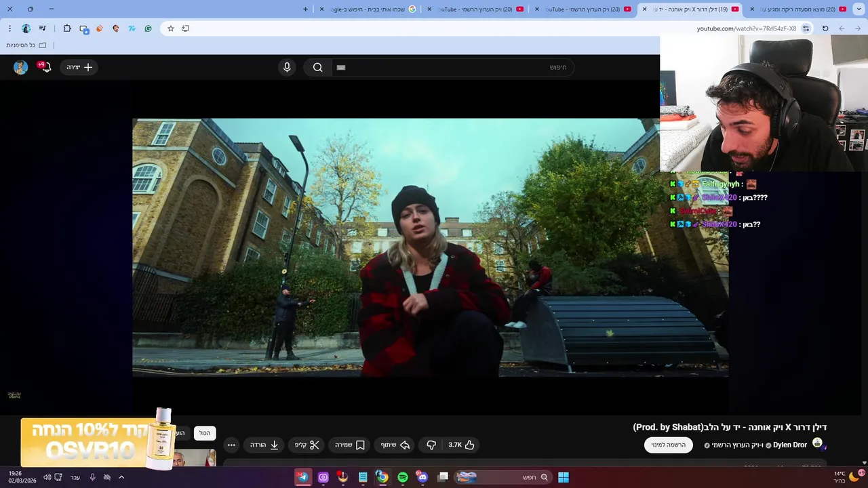The height and width of the screenshot is (488, 868).
Task: Click the YouTube Create button
Action: (79, 67)
